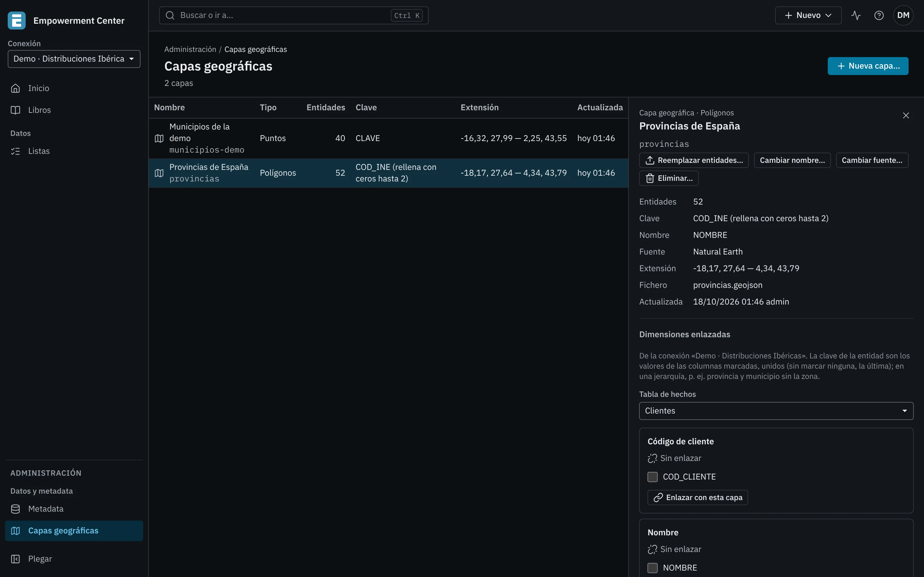The height and width of the screenshot is (577, 924).
Task: Check the COD_CLIENTE checkbox
Action: (653, 477)
